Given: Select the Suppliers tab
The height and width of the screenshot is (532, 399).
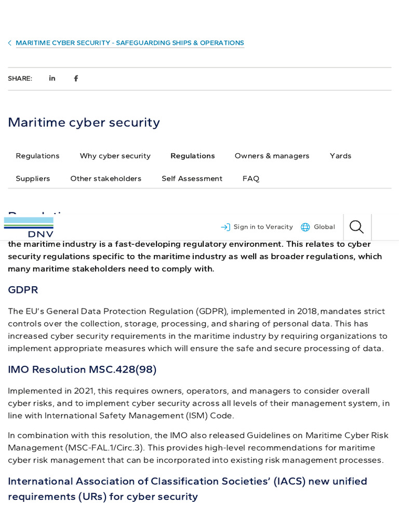Looking at the screenshot, I should 33,179.
